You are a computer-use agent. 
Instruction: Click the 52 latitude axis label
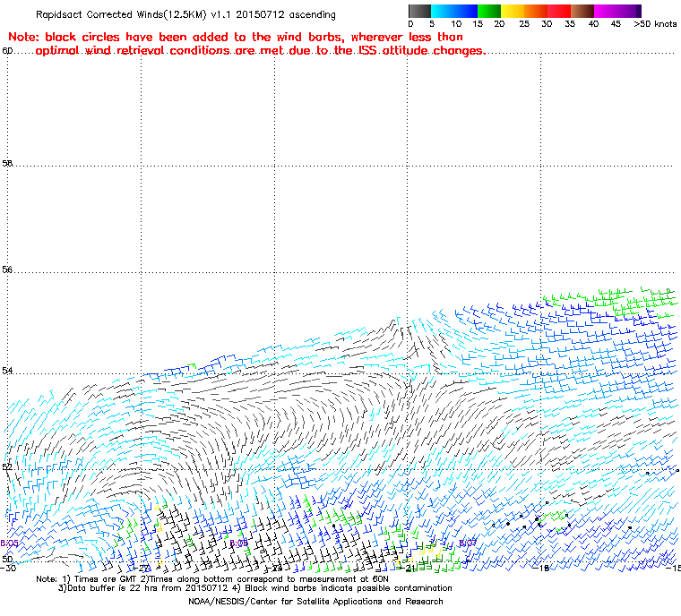[x=7, y=466]
